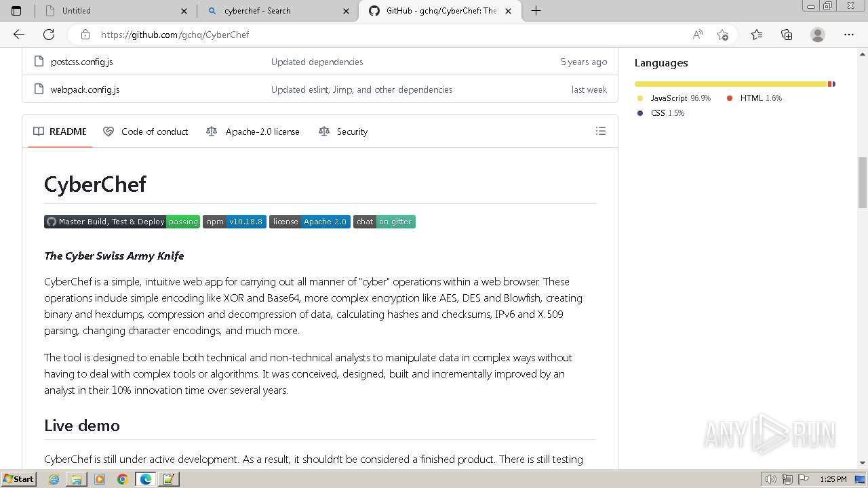Open the Windows Start menu

coord(18,479)
